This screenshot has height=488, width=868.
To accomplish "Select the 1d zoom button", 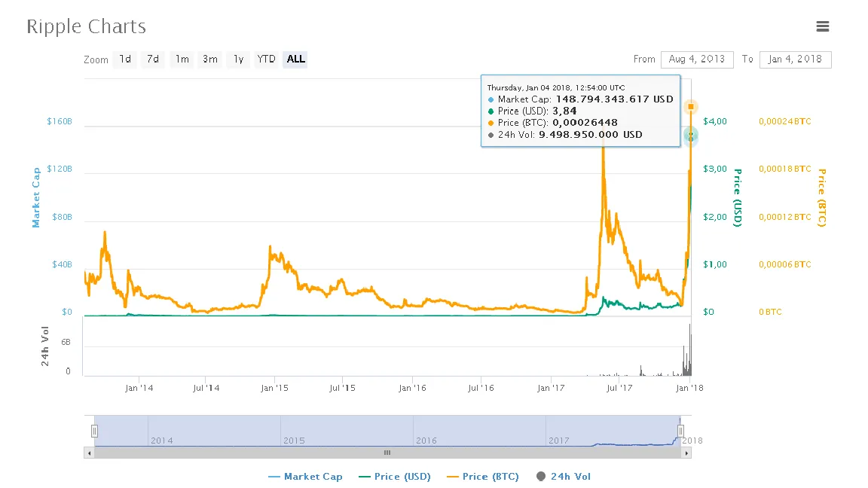I will pyautogui.click(x=125, y=59).
